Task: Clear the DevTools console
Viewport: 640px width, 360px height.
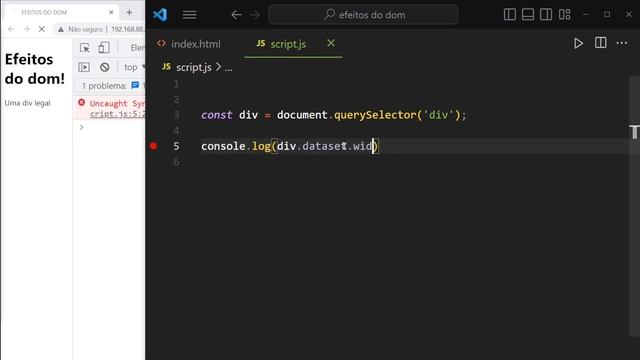Action: coord(104,67)
